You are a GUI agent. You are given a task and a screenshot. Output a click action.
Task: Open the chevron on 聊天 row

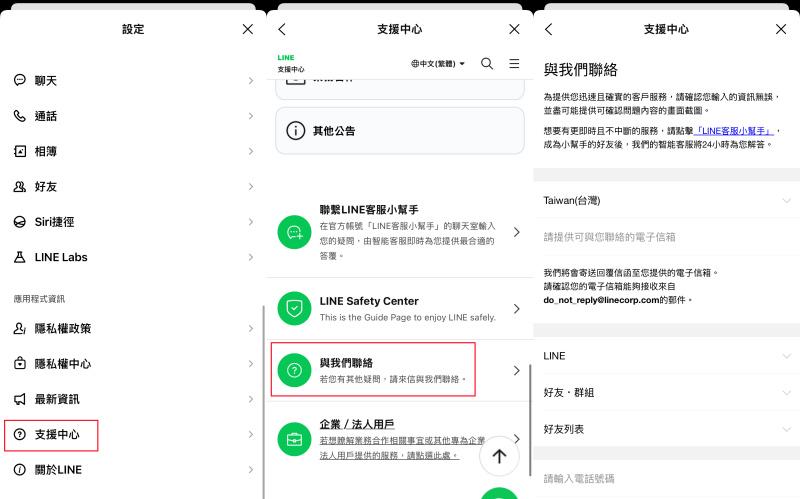coord(251,81)
